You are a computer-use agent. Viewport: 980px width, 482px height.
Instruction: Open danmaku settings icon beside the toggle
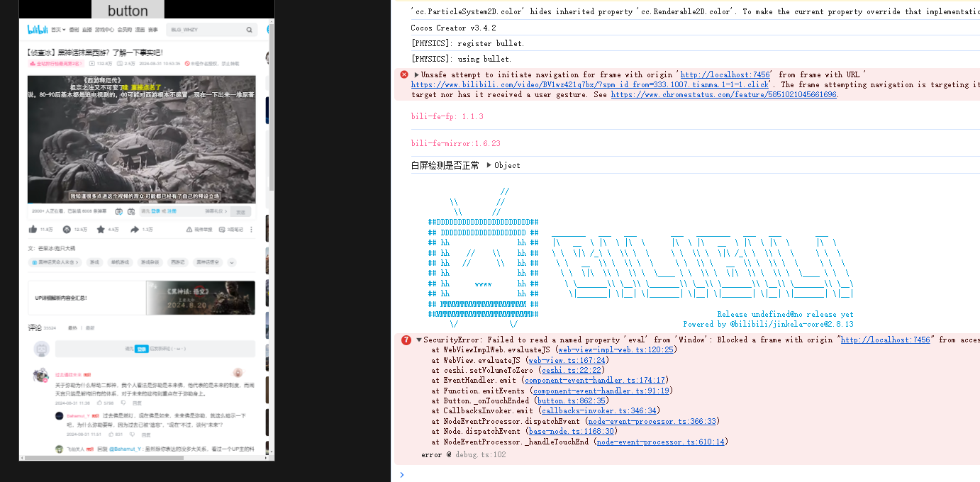131,211
